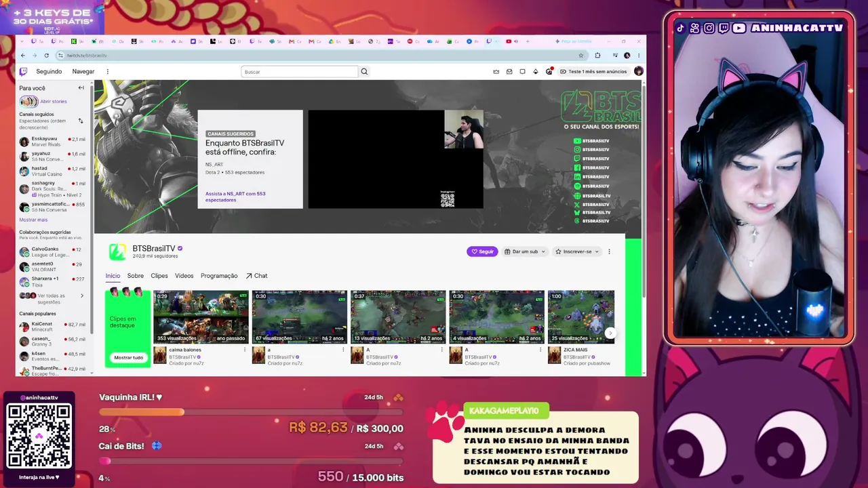Open the Clipes tab
This screenshot has width=868, height=488.
(159, 276)
